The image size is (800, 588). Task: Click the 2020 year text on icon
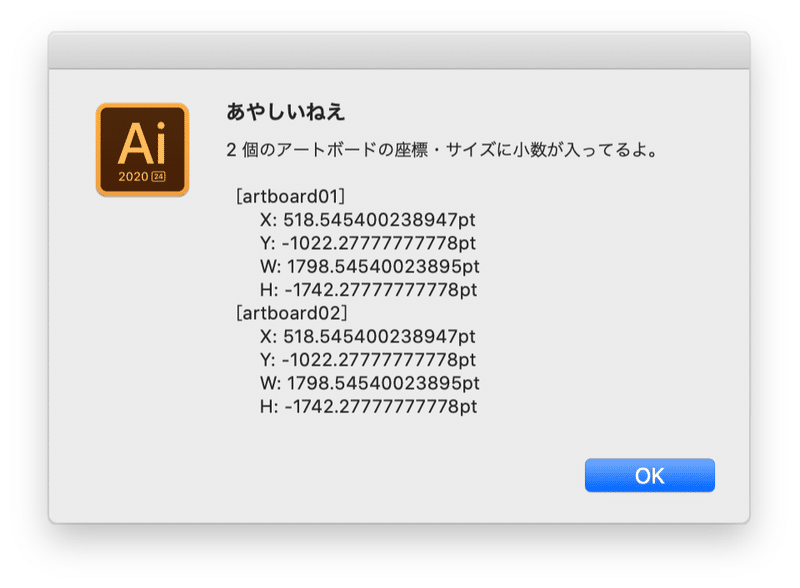tap(133, 177)
